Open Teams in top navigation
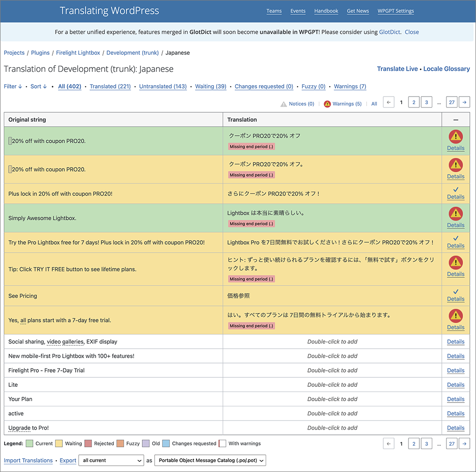476x472 pixels. tap(274, 11)
